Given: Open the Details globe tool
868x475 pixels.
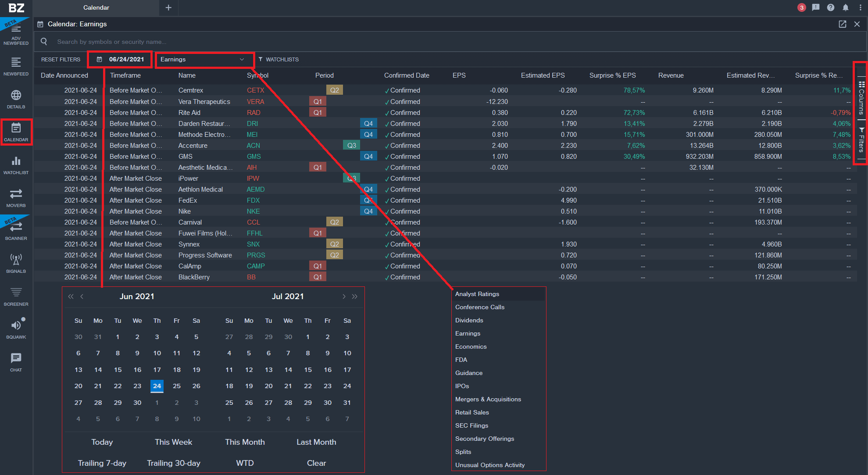Looking at the screenshot, I should [x=16, y=100].
